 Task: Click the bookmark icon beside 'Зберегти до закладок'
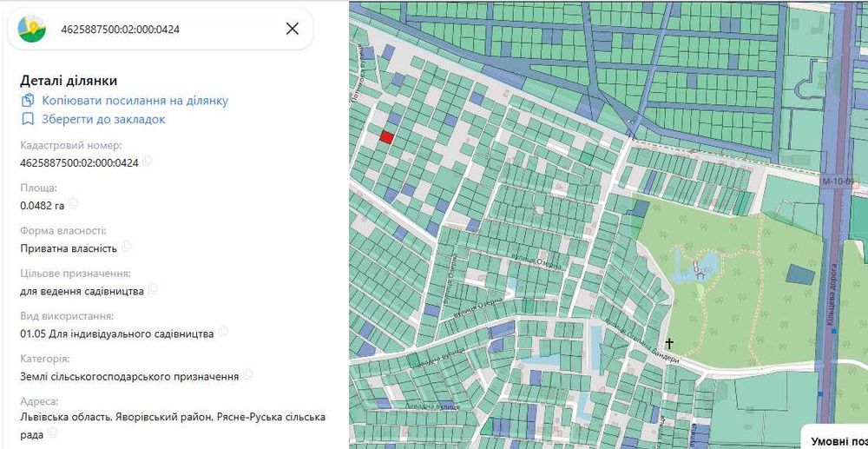coord(28,119)
